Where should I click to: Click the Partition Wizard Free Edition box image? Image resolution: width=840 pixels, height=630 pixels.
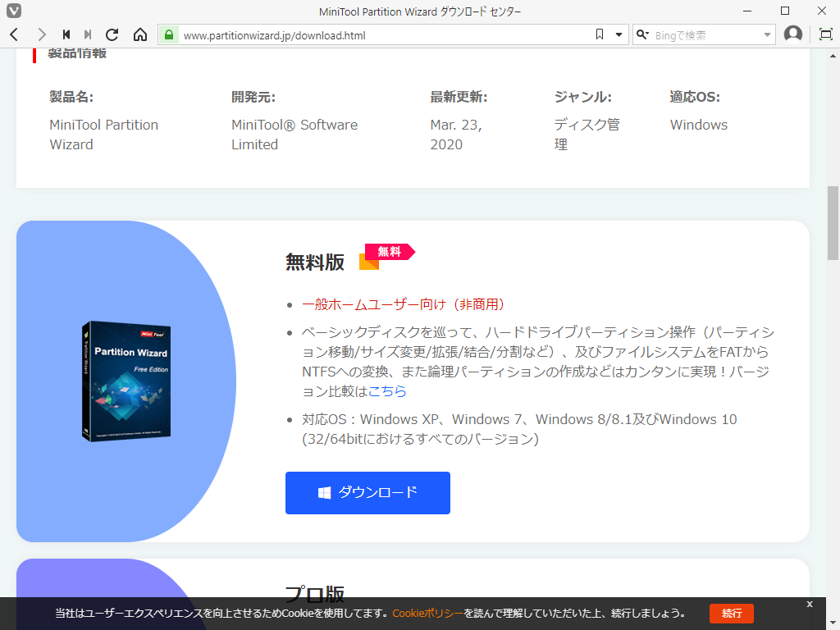[x=126, y=381]
